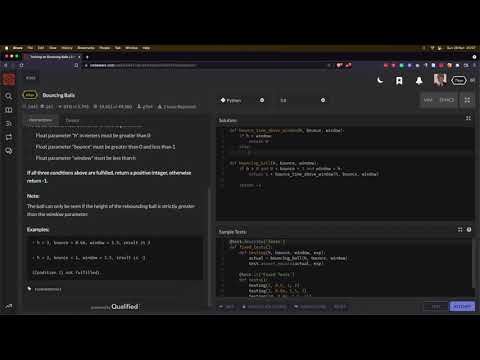Click inside the Solution code editor

coord(345,173)
